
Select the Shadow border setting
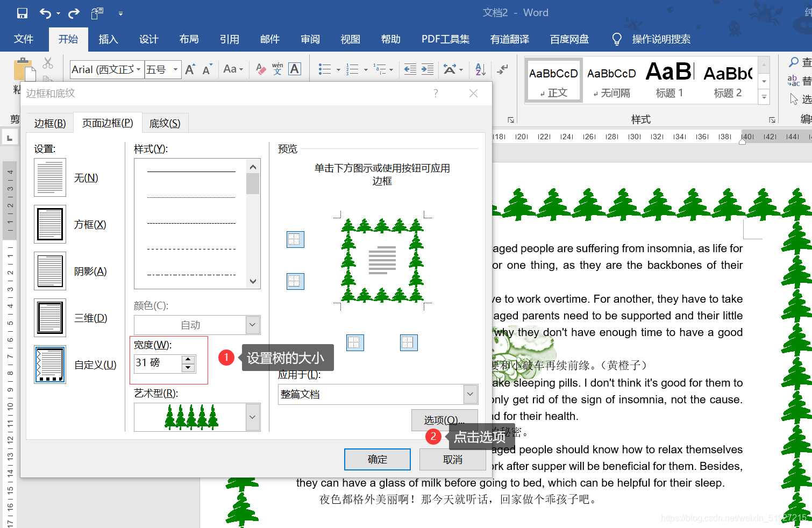pos(50,271)
